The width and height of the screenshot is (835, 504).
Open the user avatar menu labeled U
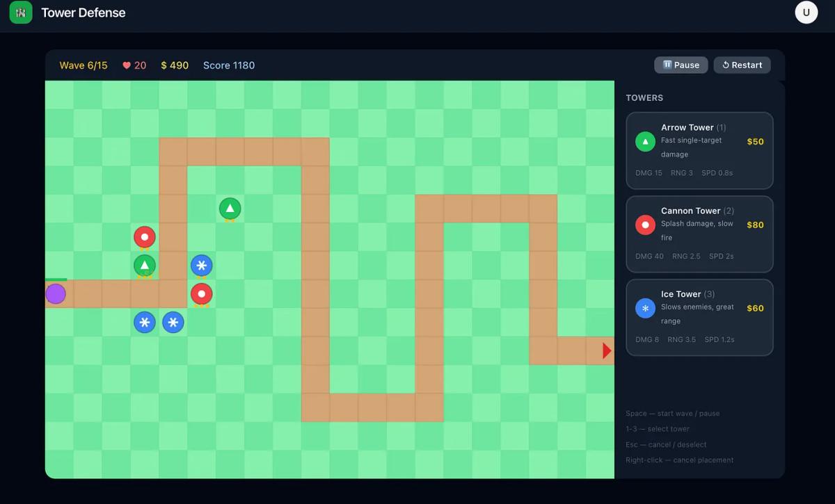806,12
